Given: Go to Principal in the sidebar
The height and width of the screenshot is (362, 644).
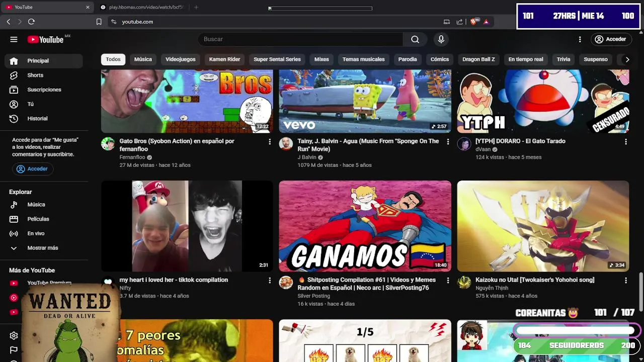Looking at the screenshot, I should click(x=43, y=61).
